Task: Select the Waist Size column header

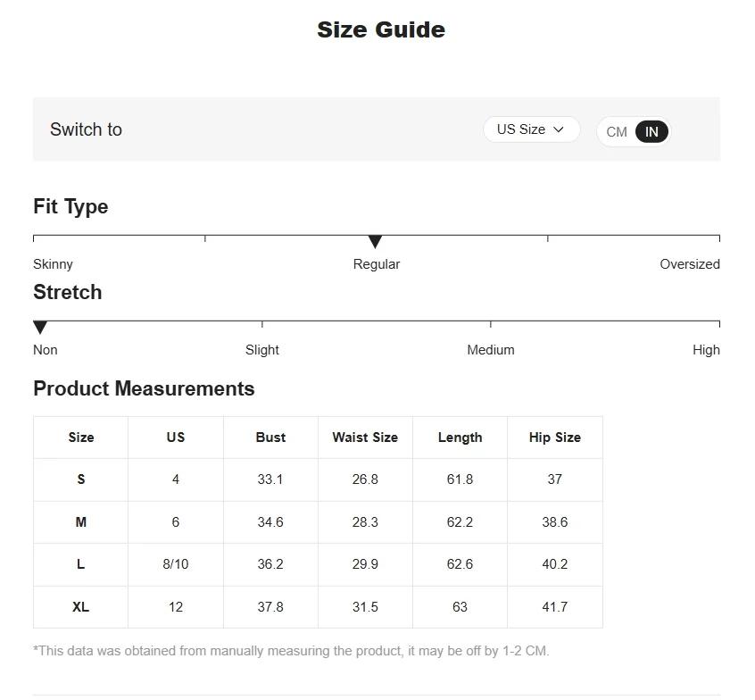Action: click(365, 437)
